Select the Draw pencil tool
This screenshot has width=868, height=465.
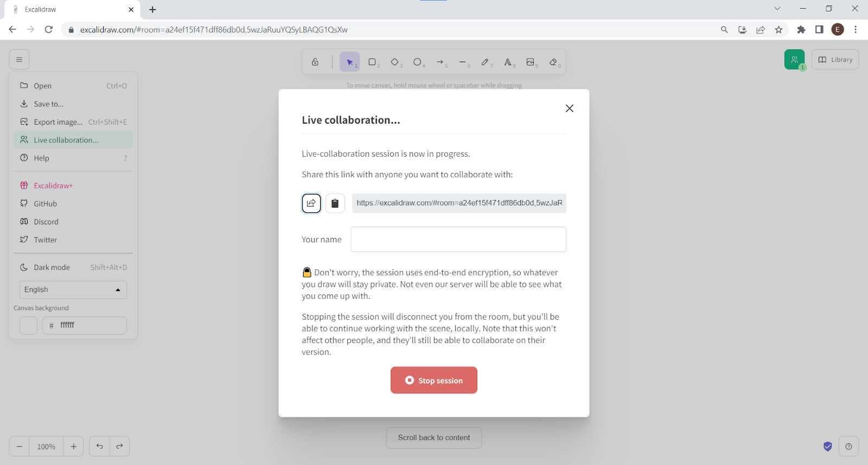486,62
